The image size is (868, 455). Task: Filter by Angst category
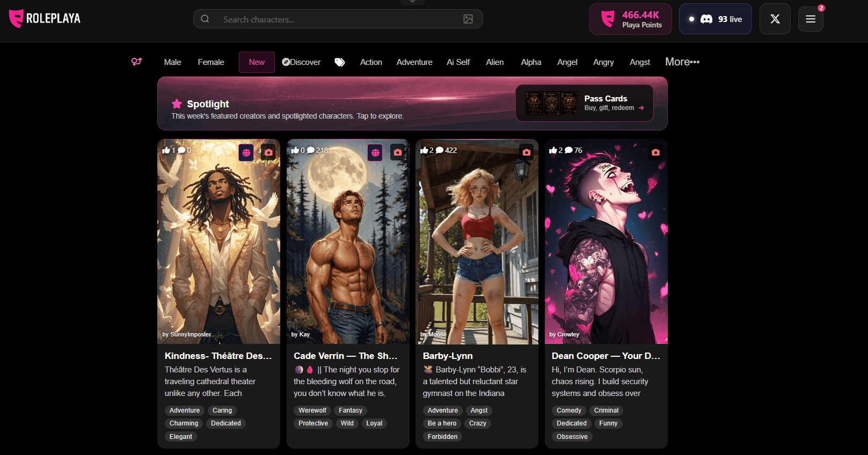click(640, 62)
